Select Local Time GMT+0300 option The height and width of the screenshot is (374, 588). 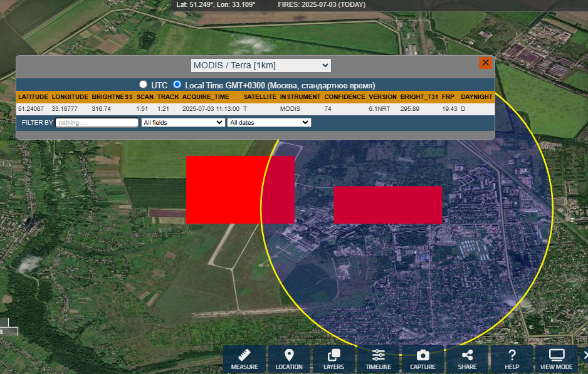177,85
